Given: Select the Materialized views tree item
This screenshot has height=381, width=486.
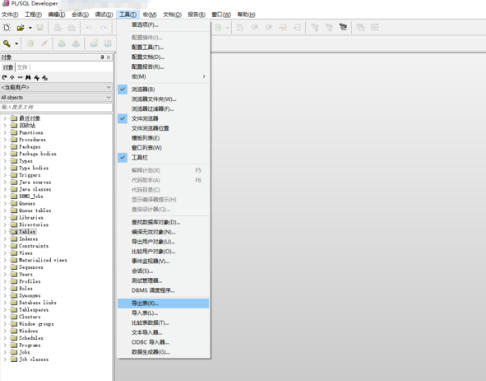Looking at the screenshot, I should coord(43,260).
